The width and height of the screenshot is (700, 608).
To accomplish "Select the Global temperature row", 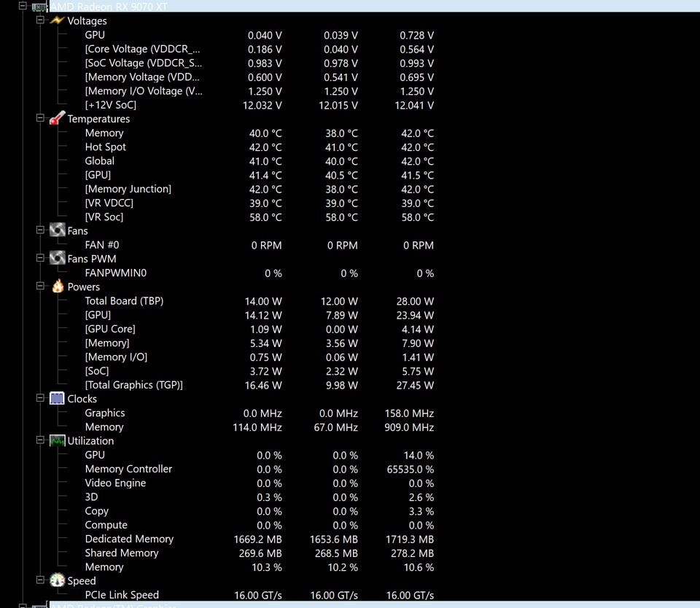I will [259, 160].
